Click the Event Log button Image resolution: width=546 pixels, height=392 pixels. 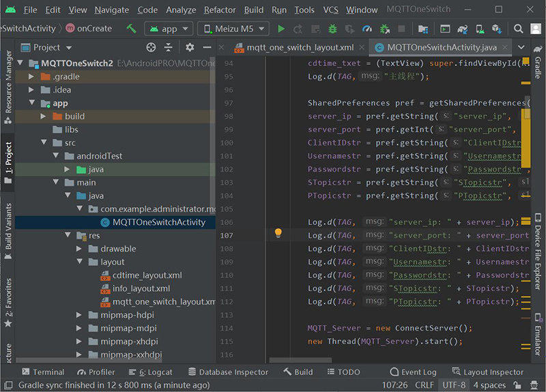414,372
